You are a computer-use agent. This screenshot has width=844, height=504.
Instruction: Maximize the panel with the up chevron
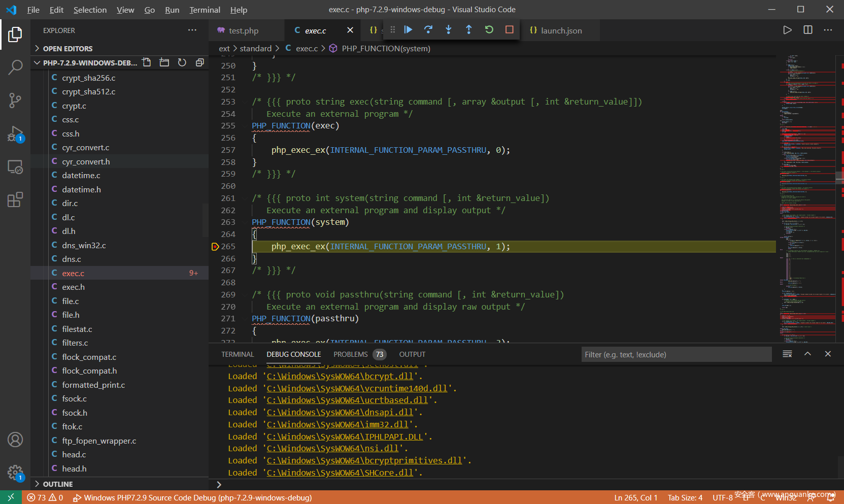807,354
